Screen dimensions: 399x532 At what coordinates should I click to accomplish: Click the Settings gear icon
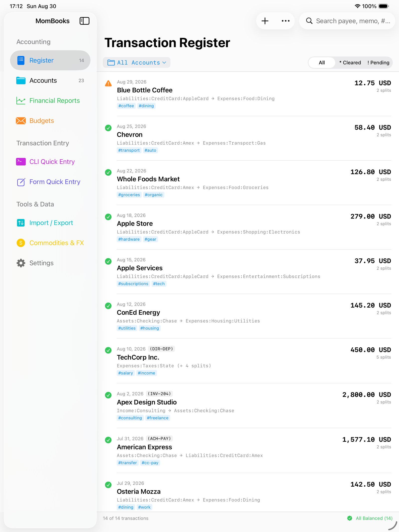21,263
